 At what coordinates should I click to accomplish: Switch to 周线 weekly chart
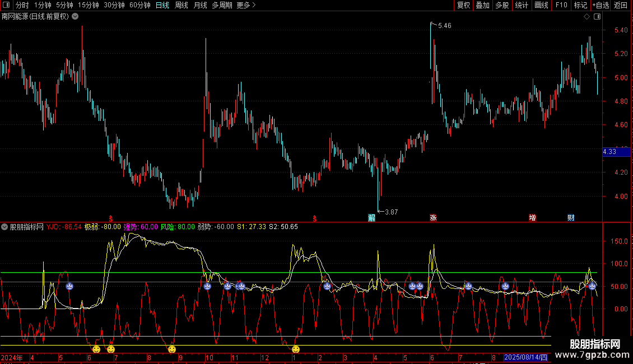click(x=181, y=5)
